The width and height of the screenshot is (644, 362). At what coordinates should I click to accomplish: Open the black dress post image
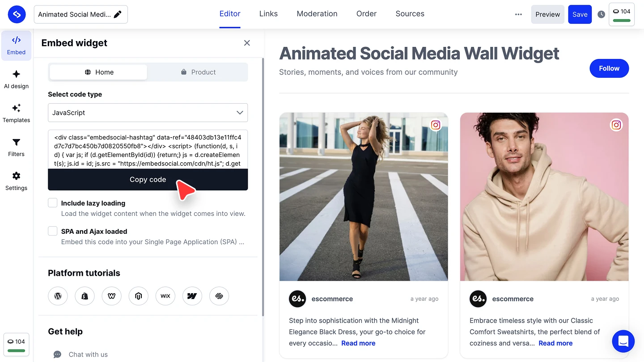pyautogui.click(x=364, y=197)
